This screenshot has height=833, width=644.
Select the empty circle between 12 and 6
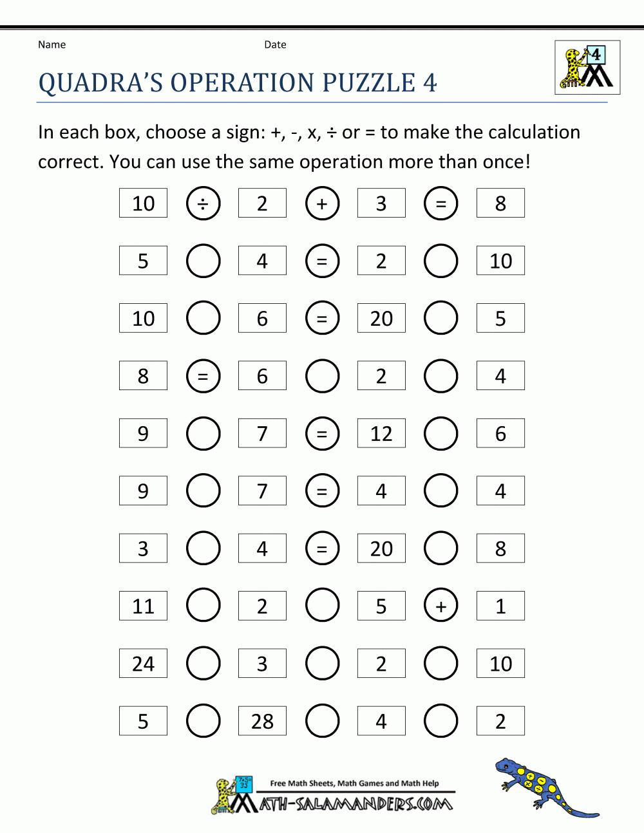[441, 434]
